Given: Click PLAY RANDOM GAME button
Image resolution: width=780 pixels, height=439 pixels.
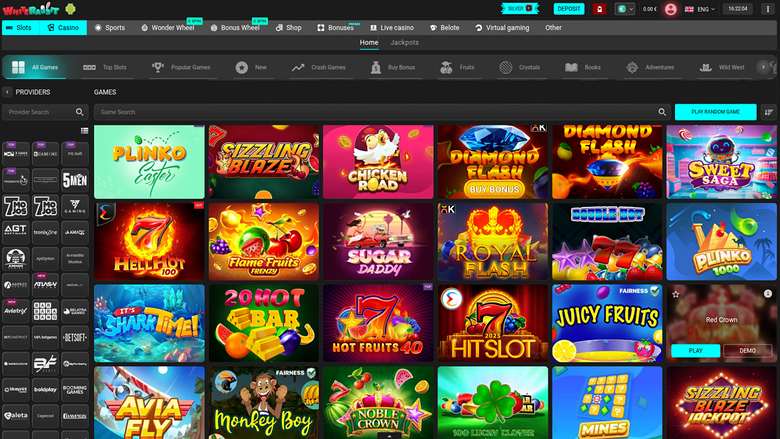Looking at the screenshot, I should pyautogui.click(x=715, y=112).
